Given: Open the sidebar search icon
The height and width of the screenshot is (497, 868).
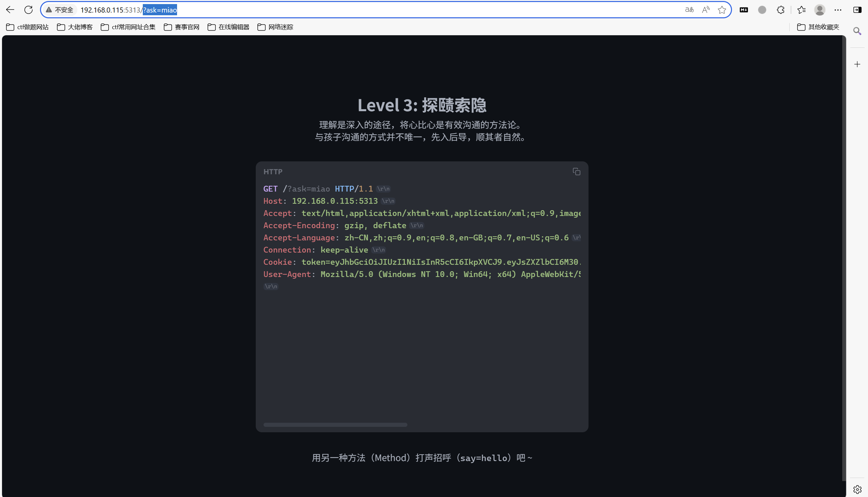Looking at the screenshot, I should (x=857, y=32).
